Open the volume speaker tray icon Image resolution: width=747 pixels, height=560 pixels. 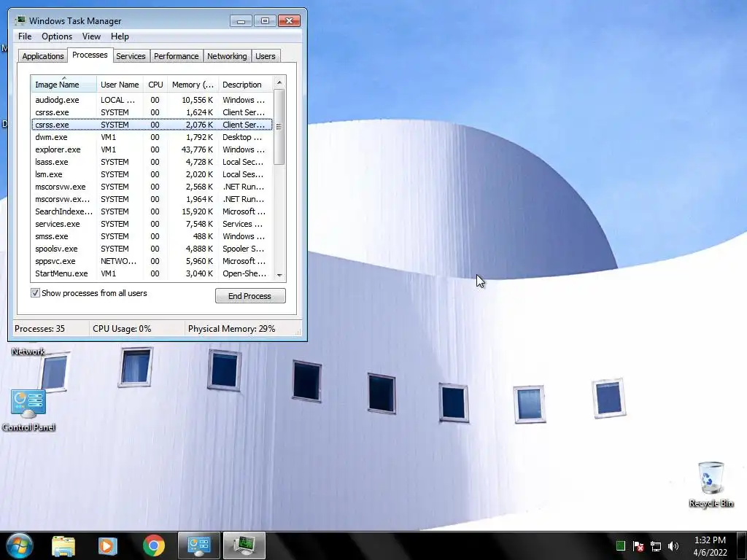point(673,545)
